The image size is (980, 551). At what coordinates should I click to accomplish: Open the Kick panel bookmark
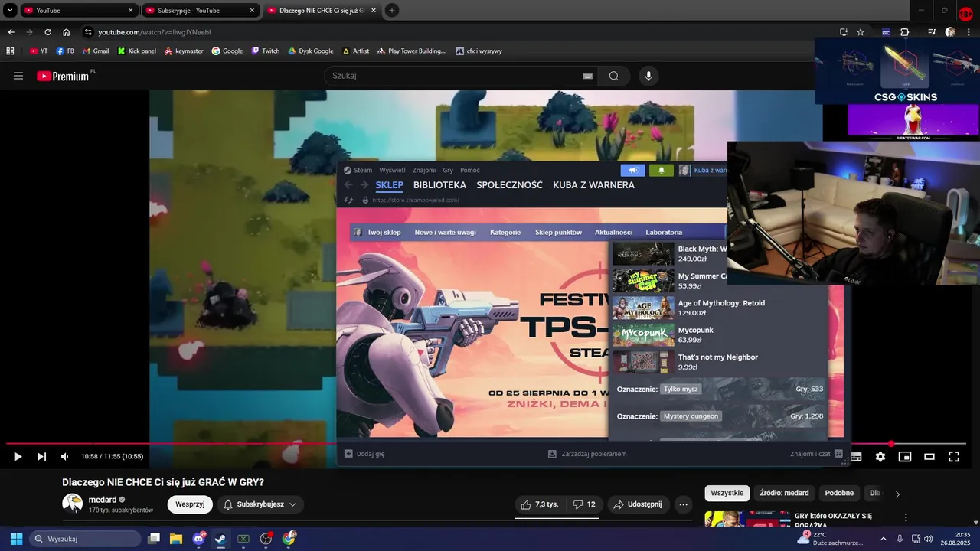click(x=137, y=51)
